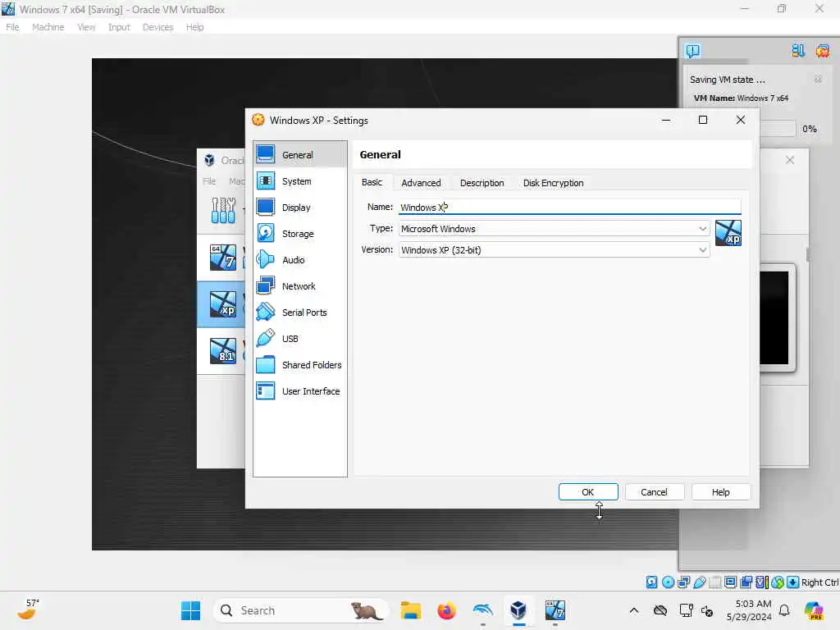Open Network settings category
Viewport: 840px width, 630px height.
tap(299, 286)
